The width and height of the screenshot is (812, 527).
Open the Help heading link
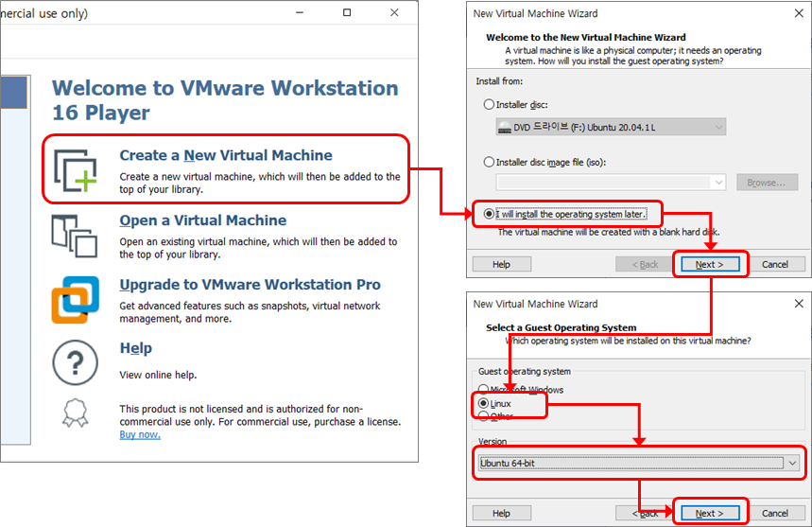coord(136,348)
